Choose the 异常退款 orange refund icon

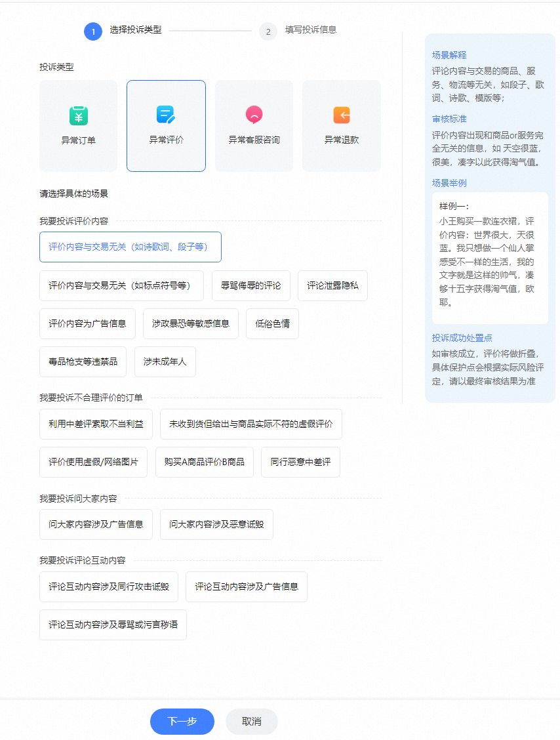342,115
